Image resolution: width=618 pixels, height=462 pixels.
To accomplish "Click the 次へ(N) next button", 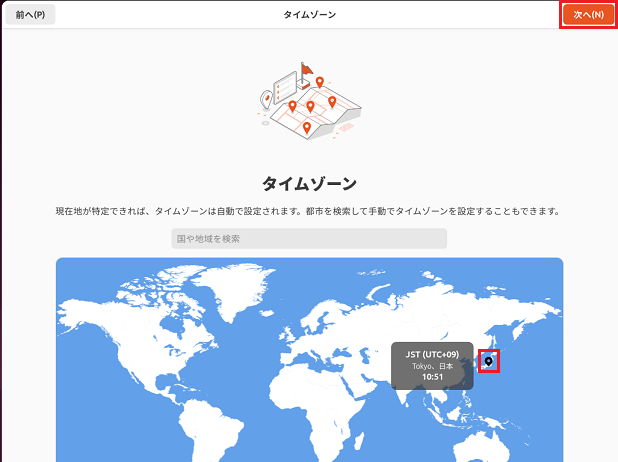I will [x=588, y=15].
